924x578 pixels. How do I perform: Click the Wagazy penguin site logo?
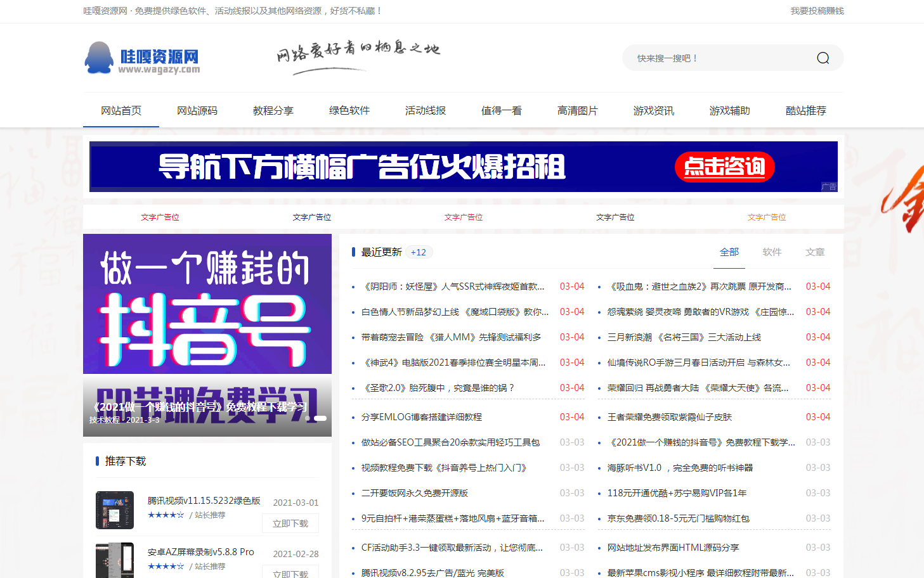tap(142, 58)
